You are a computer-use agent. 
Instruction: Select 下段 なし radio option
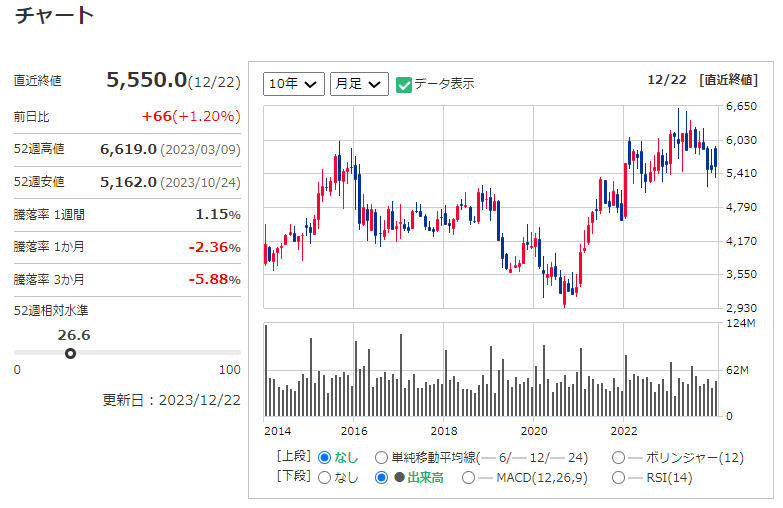coord(324,478)
